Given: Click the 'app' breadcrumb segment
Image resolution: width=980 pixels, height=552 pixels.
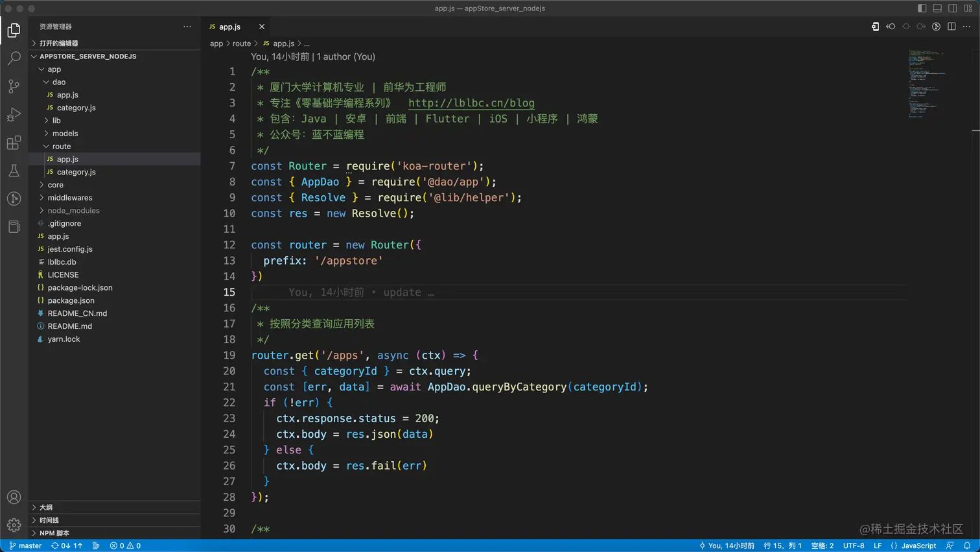Looking at the screenshot, I should click(x=216, y=43).
